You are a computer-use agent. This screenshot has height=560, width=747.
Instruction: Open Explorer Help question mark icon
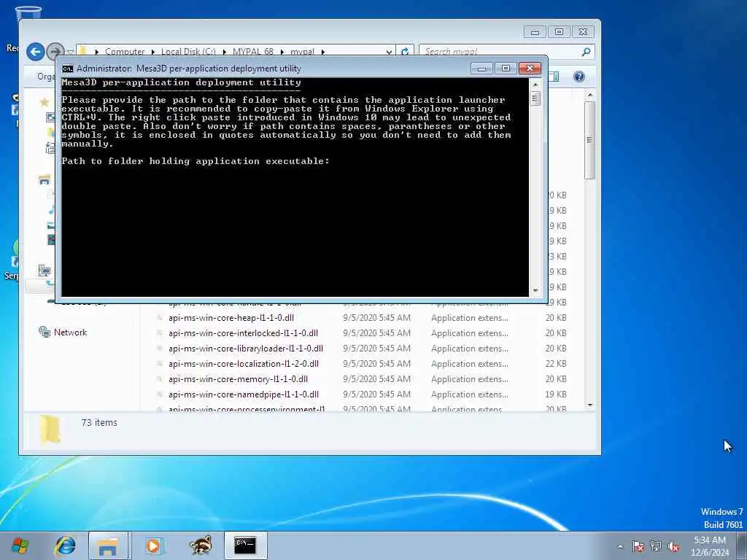pos(578,77)
